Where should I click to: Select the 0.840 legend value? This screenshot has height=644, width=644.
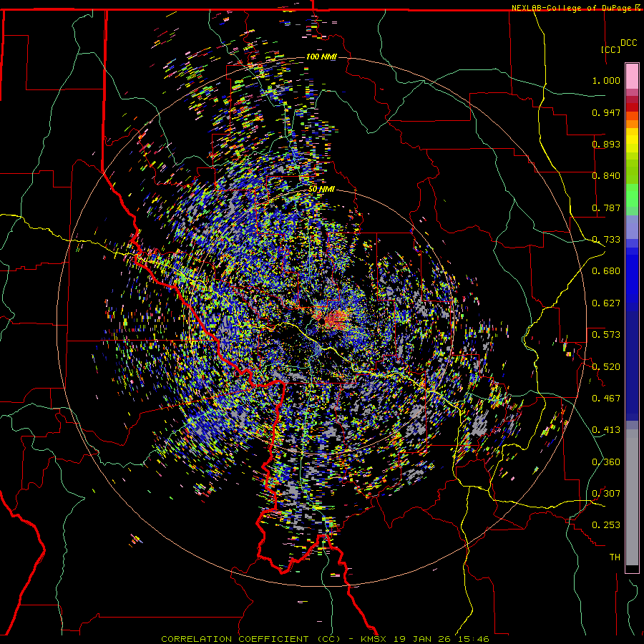pos(606,176)
